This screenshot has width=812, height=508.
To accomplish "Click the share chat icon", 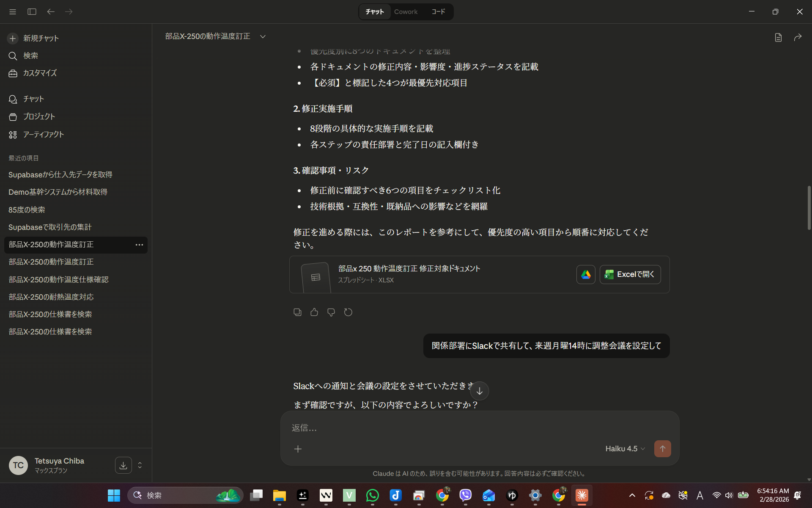I will click(798, 37).
